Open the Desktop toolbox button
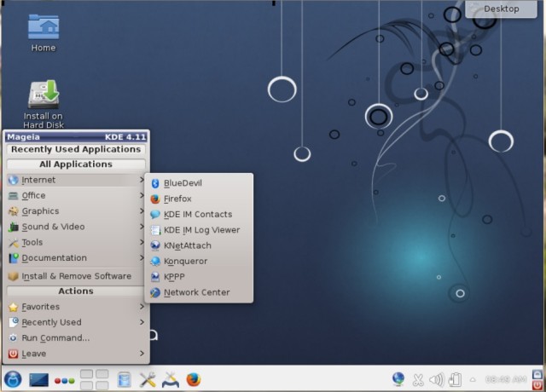 pos(501,9)
